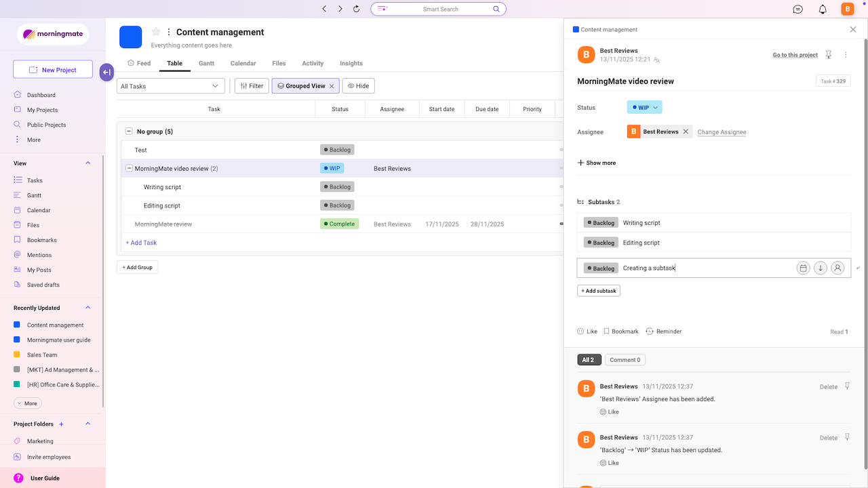Toggle the Hide eye button
This screenshot has width=868, height=488.
click(x=358, y=86)
